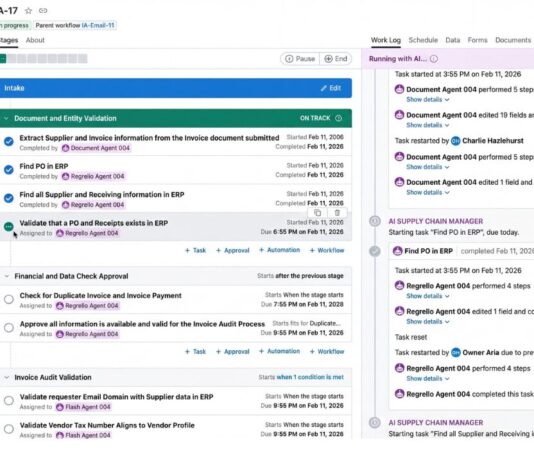This screenshot has width=534, height=462.
Task: Open parent workflow IA-Email-11 link
Action: (98, 25)
